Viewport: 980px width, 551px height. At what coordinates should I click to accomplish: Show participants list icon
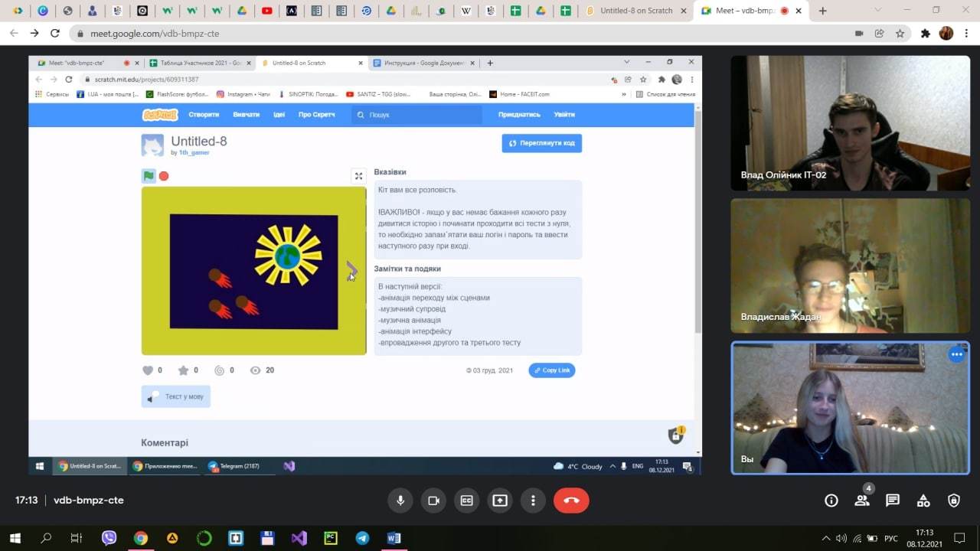(x=862, y=500)
